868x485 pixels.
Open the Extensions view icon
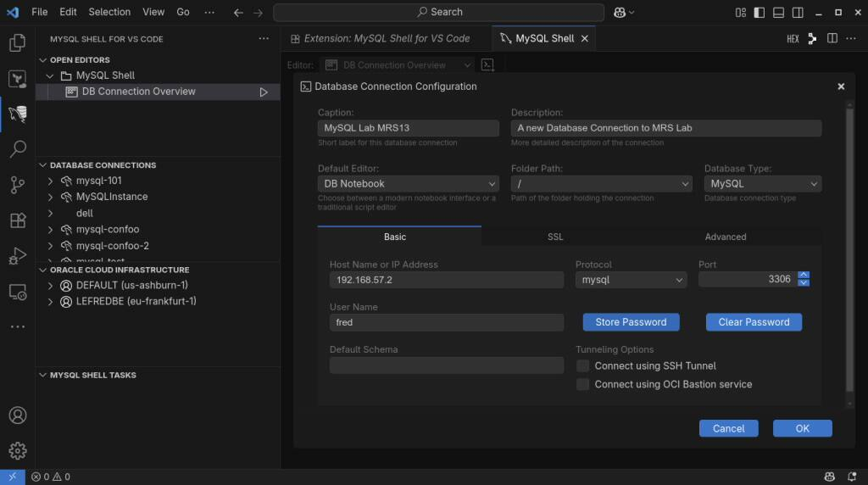coord(17,220)
